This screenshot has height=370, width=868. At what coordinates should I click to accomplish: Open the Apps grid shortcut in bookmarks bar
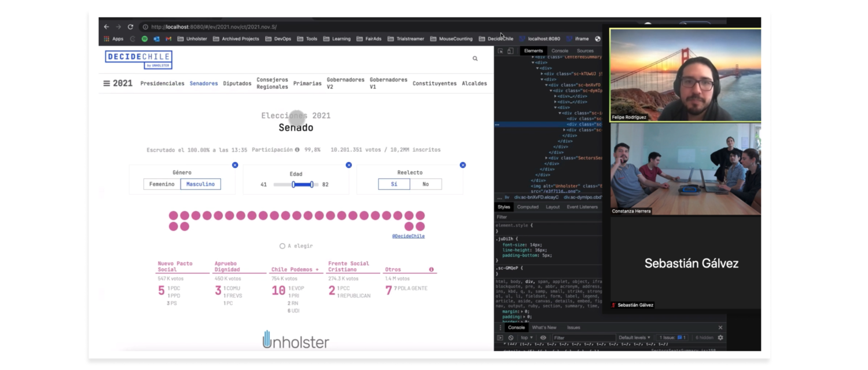tap(114, 39)
